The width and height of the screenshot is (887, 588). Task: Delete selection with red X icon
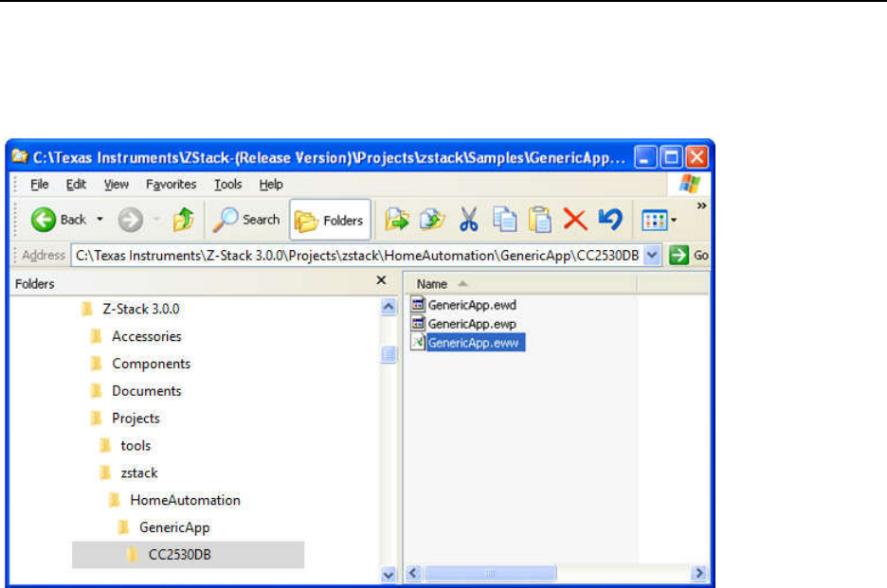[x=575, y=220]
